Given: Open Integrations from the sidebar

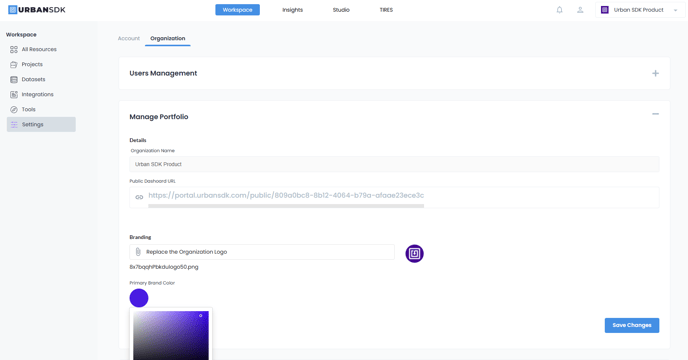Looking at the screenshot, I should coord(32,94).
